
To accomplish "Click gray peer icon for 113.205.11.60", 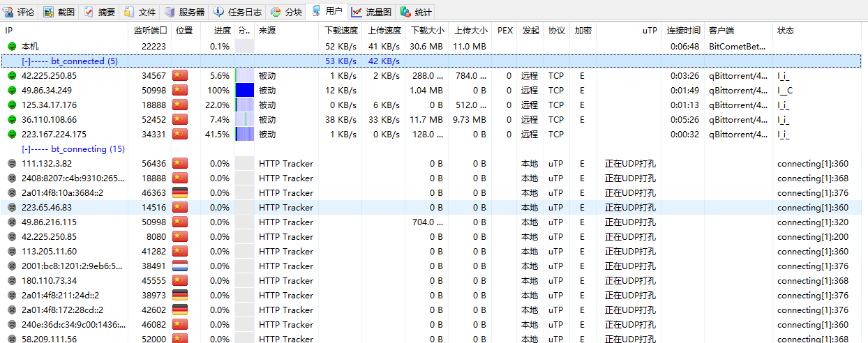I will pyautogui.click(x=12, y=251).
